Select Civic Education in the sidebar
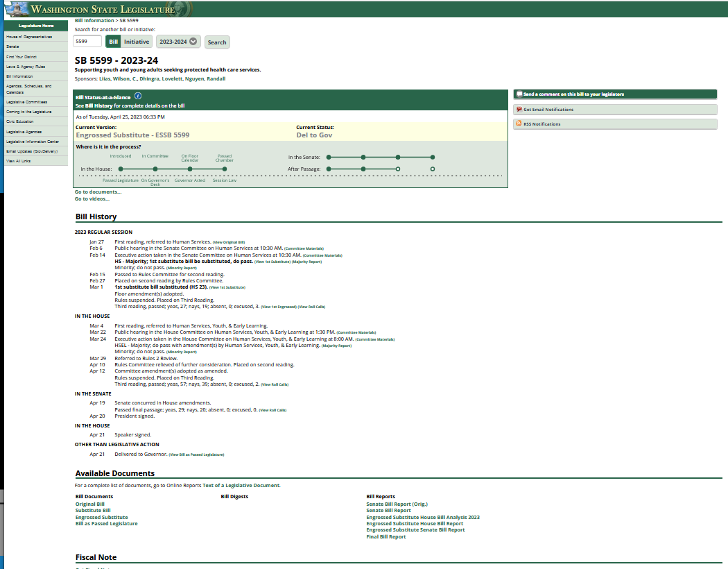 point(20,121)
